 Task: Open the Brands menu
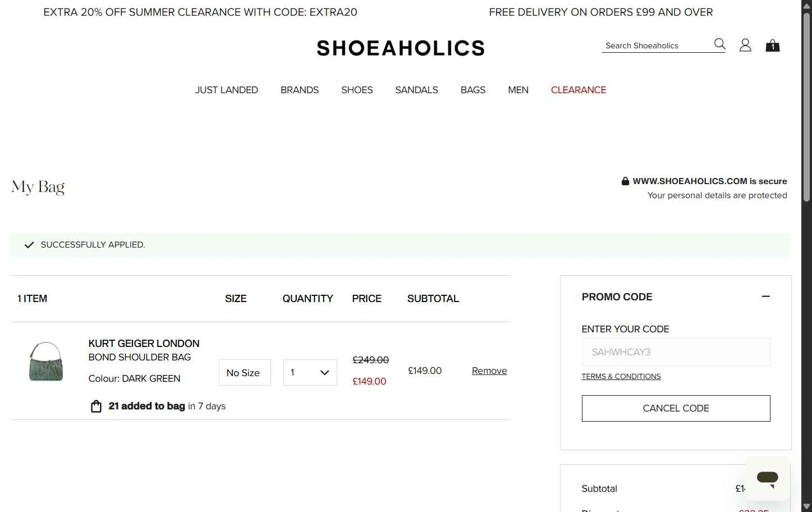point(300,90)
